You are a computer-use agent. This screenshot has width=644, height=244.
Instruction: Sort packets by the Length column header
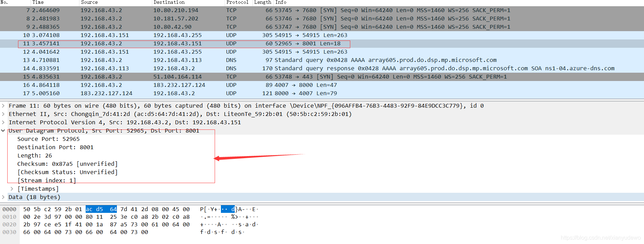point(263,2)
